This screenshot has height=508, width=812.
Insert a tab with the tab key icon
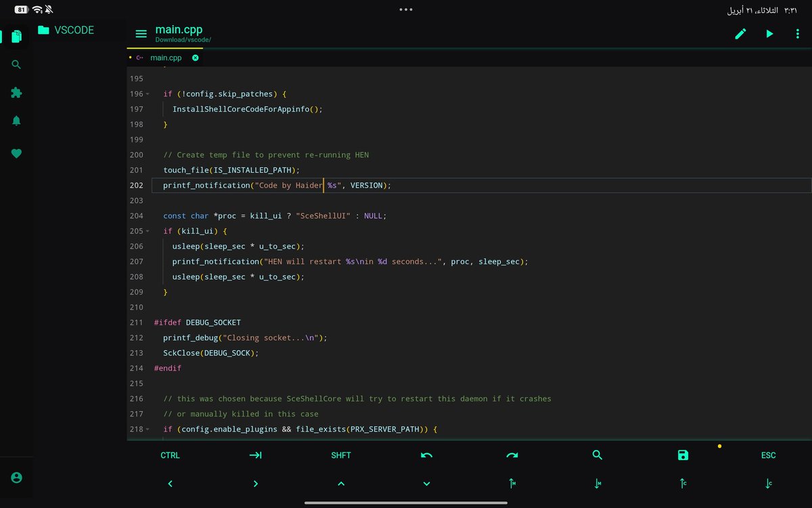(x=255, y=455)
